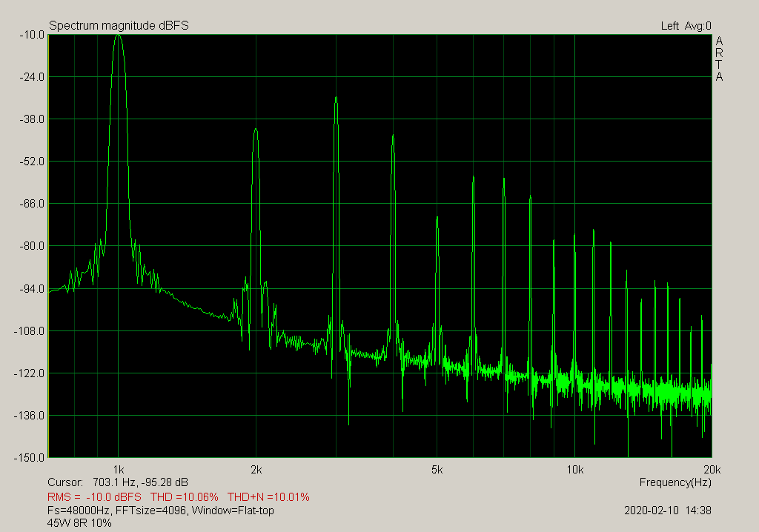Click the 'Frequency(Hz)' axis caption
Viewport: 759px width, 532px height.
point(675,482)
